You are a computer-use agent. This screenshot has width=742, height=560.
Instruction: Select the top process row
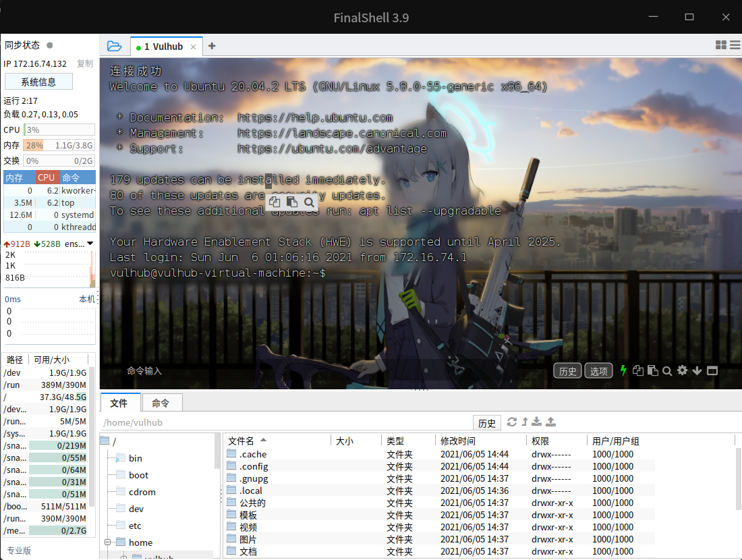[x=50, y=202]
